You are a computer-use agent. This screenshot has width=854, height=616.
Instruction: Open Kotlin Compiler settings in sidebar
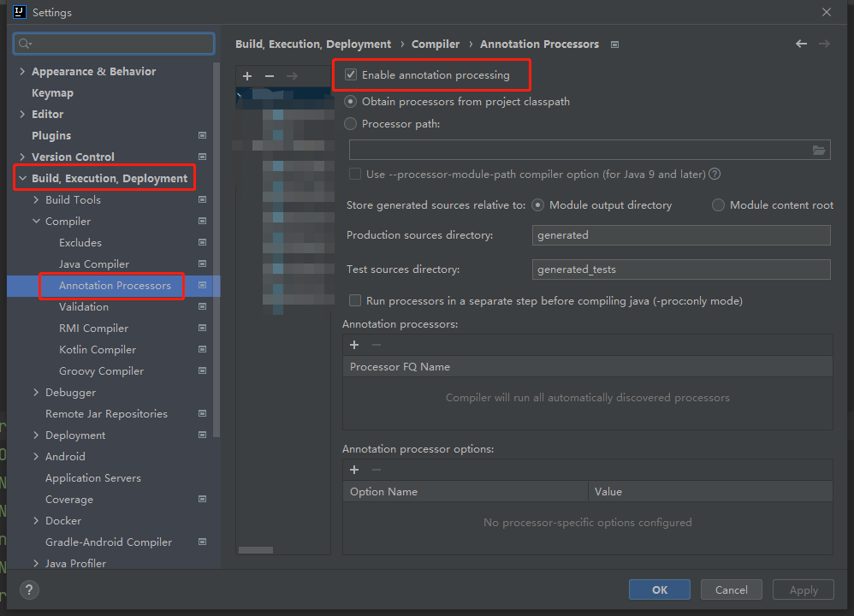click(97, 349)
